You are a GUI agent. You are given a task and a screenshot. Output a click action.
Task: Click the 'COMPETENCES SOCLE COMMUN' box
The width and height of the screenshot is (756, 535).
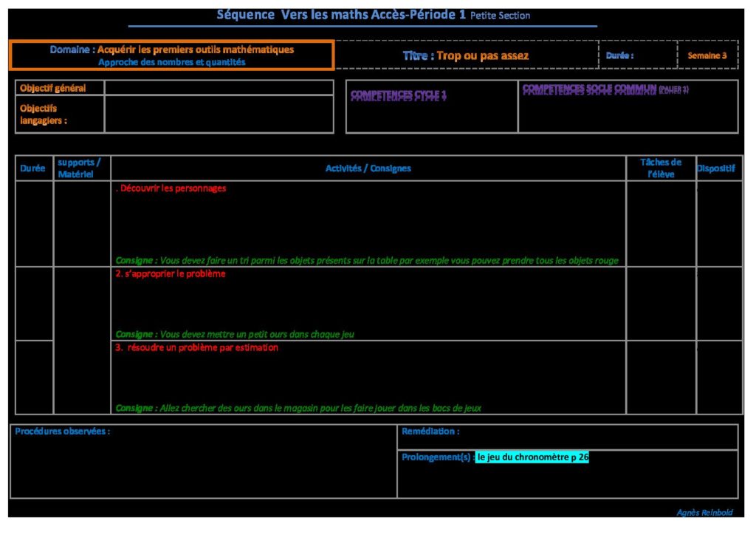click(x=628, y=106)
